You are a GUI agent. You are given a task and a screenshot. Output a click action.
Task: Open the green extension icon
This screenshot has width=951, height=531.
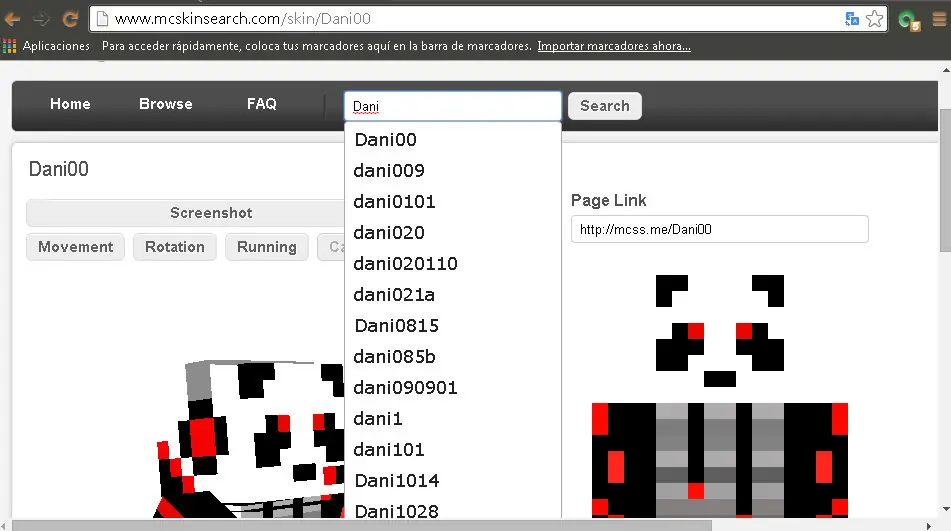(909, 21)
